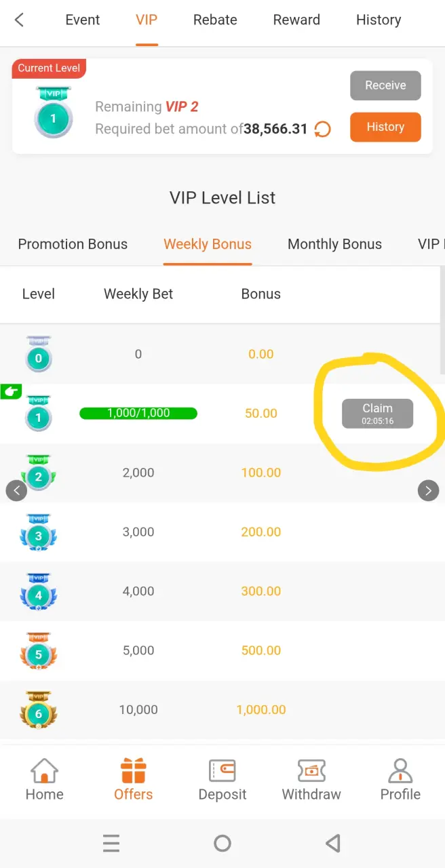The height and width of the screenshot is (868, 445).
Task: Open the Deposit wallet icon
Action: click(222, 772)
